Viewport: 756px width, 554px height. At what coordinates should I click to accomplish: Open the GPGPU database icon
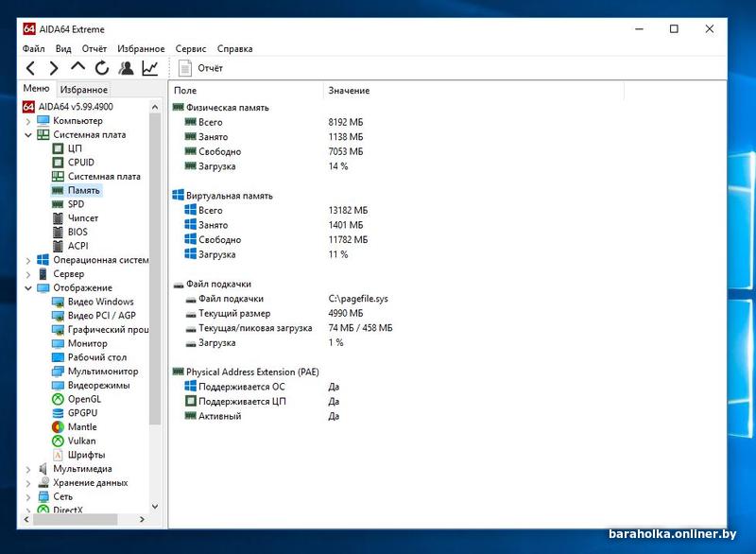coord(58,413)
